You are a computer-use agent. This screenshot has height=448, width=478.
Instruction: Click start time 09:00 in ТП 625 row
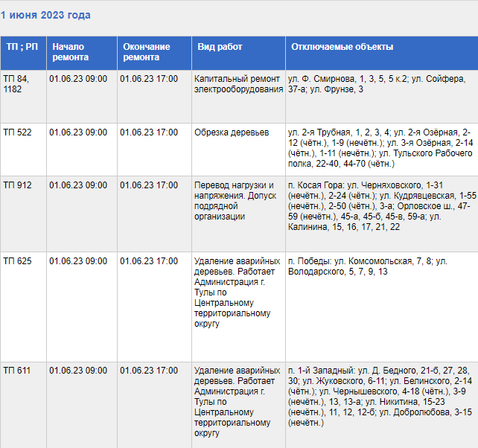coord(78,261)
